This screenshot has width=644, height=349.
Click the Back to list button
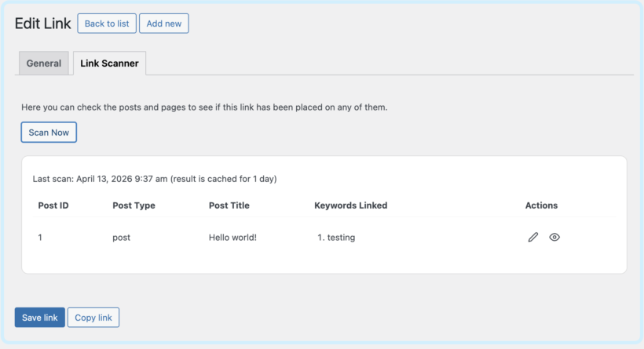coord(107,24)
